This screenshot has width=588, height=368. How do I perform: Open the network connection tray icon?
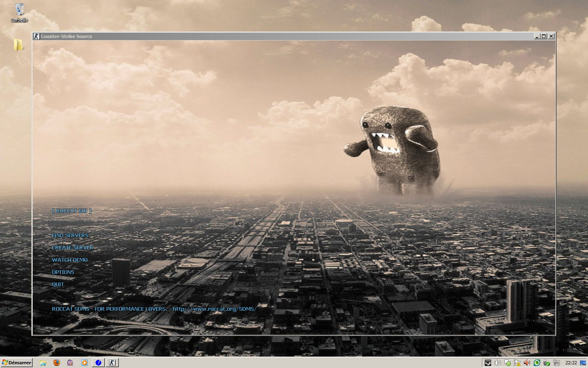(x=556, y=363)
